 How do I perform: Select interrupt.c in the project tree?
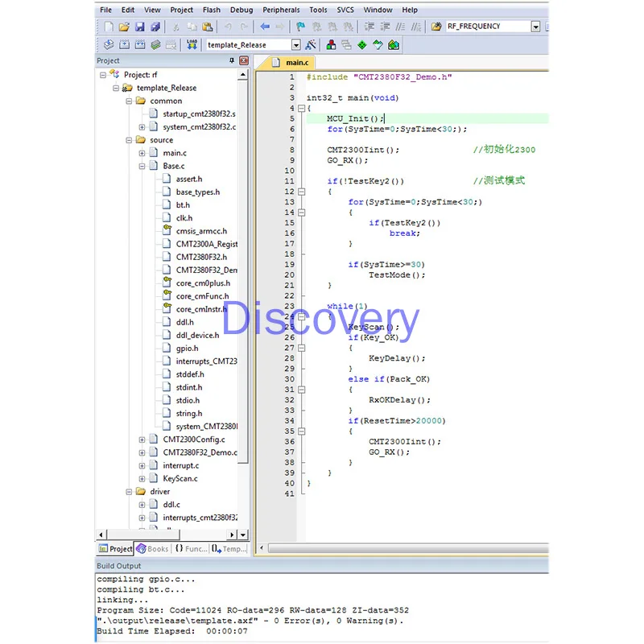[x=180, y=466]
